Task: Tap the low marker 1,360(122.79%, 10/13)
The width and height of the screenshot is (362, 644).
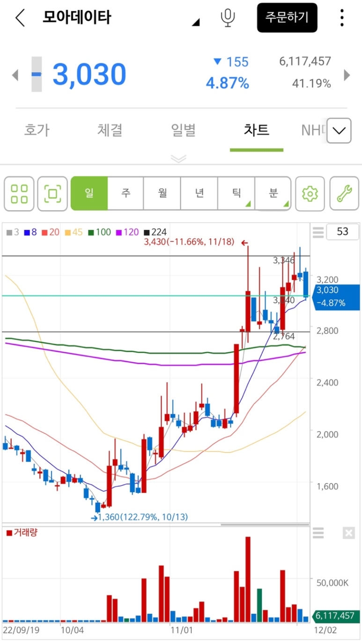Action: pos(142,517)
